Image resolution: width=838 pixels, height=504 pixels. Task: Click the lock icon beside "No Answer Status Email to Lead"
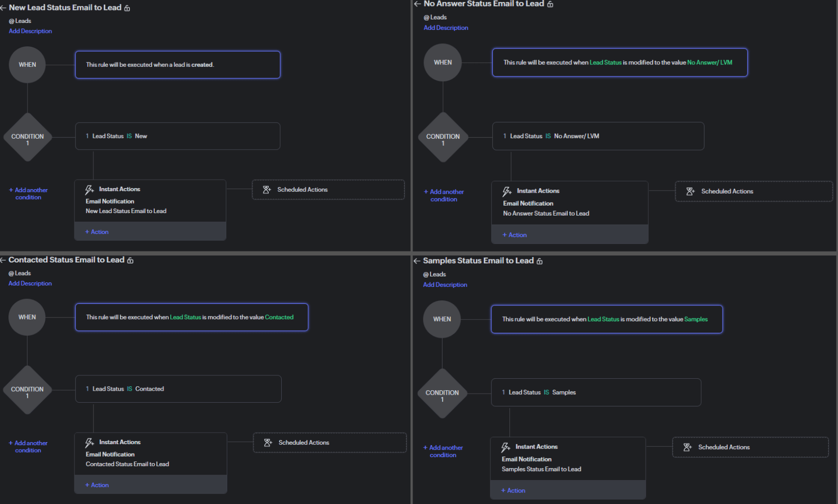pyautogui.click(x=550, y=3)
